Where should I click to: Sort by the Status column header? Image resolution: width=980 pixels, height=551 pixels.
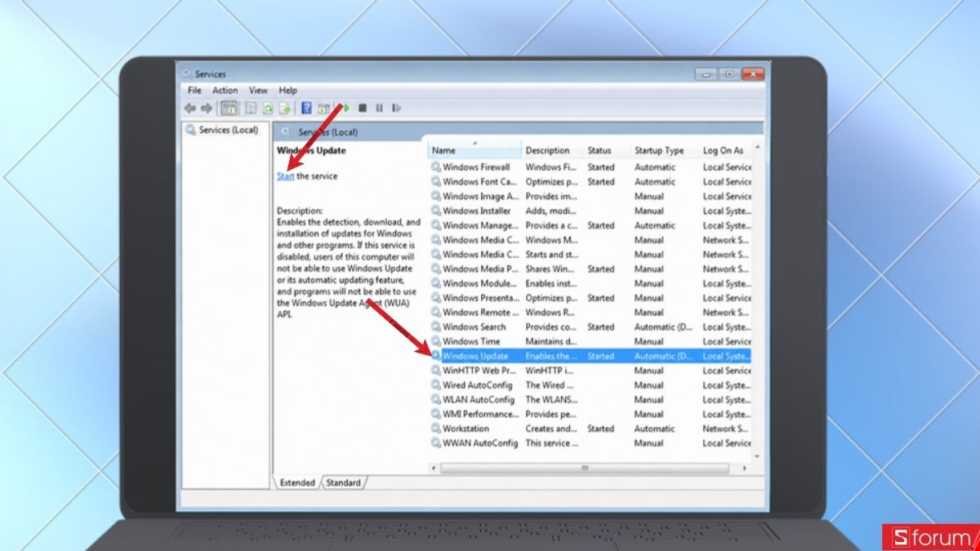click(x=606, y=150)
